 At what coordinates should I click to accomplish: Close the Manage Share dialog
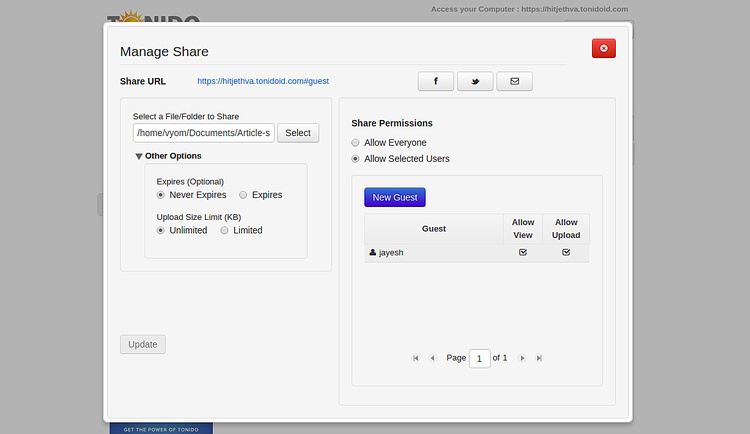pyautogui.click(x=603, y=48)
